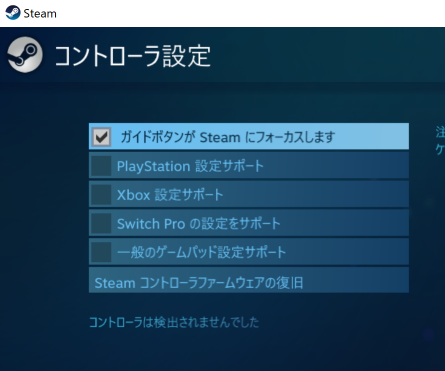This screenshot has width=445, height=371.
Task: Click the コントローラは検出されませんでした status text
Action: tap(174, 322)
